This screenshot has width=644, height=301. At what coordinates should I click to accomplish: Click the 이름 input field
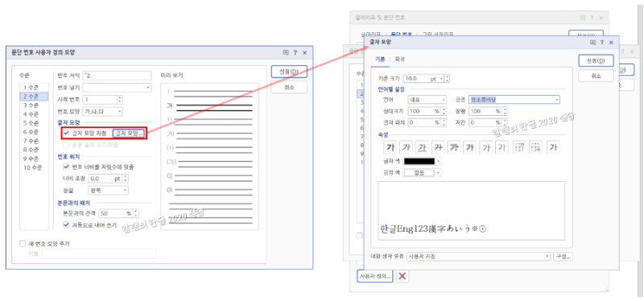[x=99, y=254]
